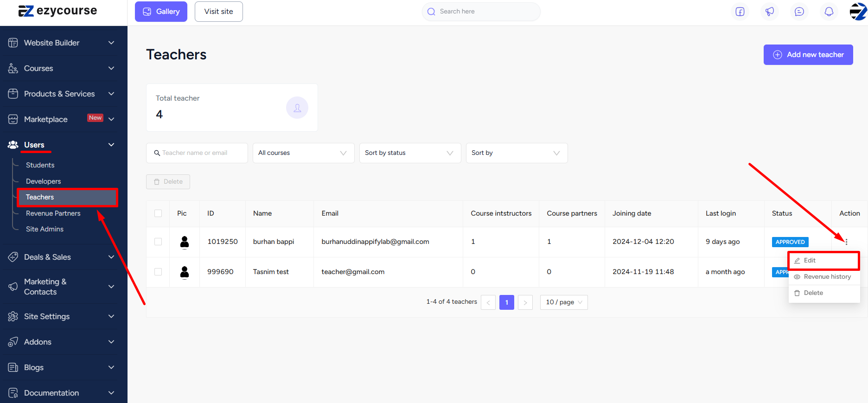
Task: Collapse the Users menu
Action: [x=111, y=145]
